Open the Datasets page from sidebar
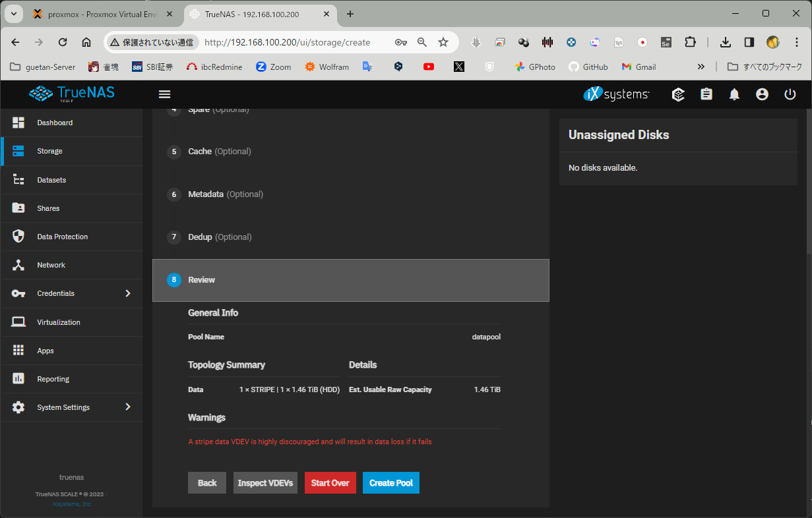This screenshot has width=812, height=518. [51, 180]
